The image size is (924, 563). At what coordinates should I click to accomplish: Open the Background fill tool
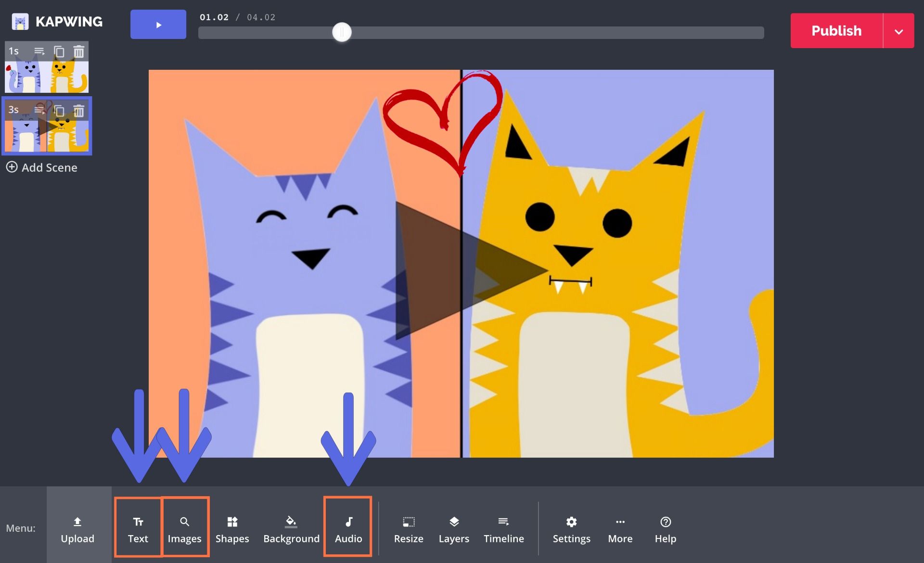click(291, 529)
